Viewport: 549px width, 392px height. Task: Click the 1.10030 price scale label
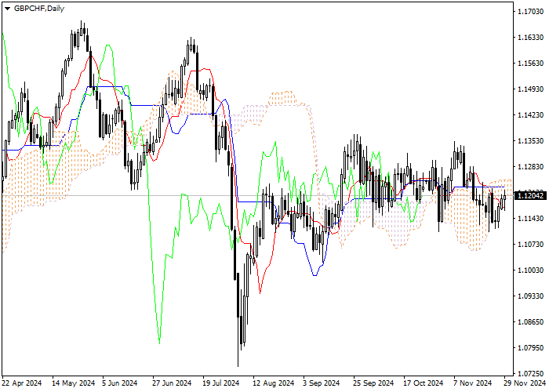530,270
